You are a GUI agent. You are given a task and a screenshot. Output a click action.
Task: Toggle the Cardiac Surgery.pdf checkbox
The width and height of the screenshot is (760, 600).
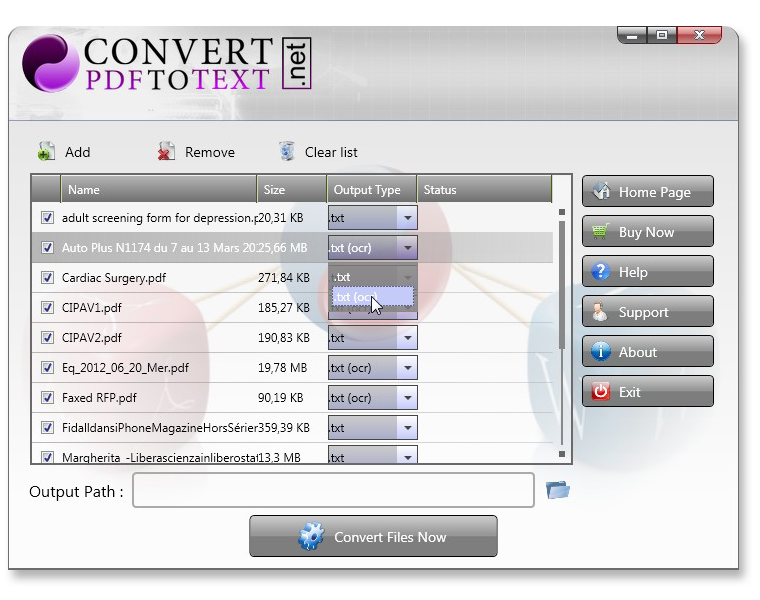[x=47, y=278]
